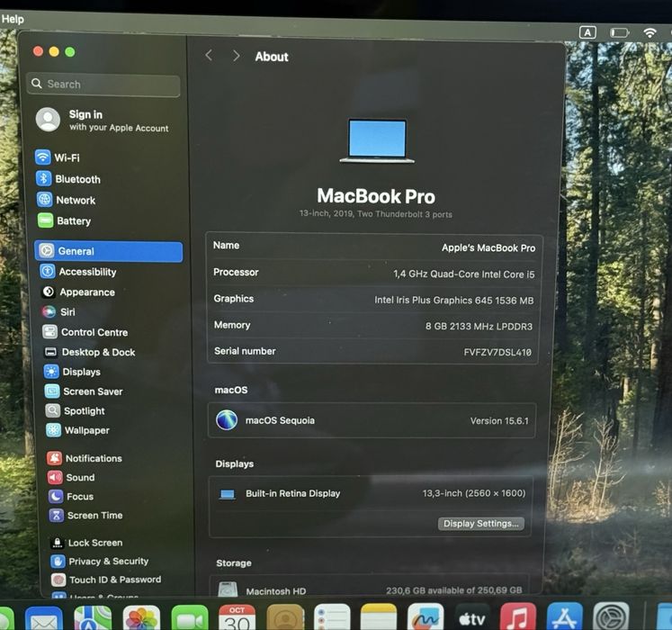The width and height of the screenshot is (672, 630).
Task: Open Freeform from the Dock
Action: (426, 616)
